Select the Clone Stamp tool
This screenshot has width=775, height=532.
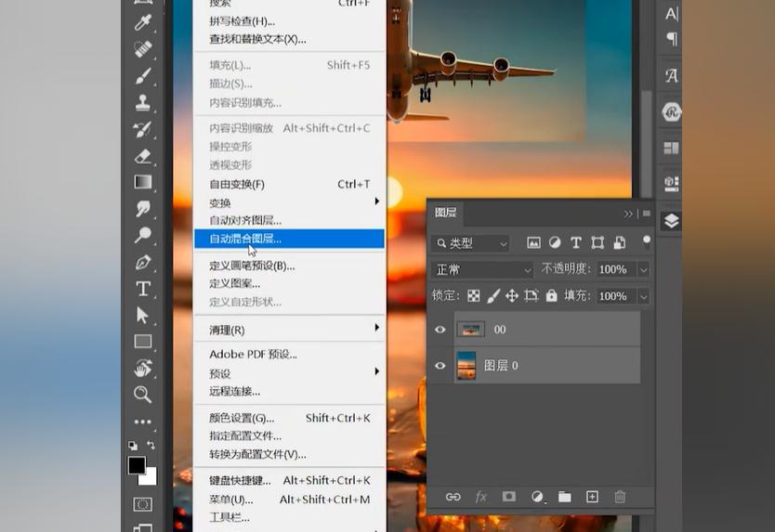point(143,102)
